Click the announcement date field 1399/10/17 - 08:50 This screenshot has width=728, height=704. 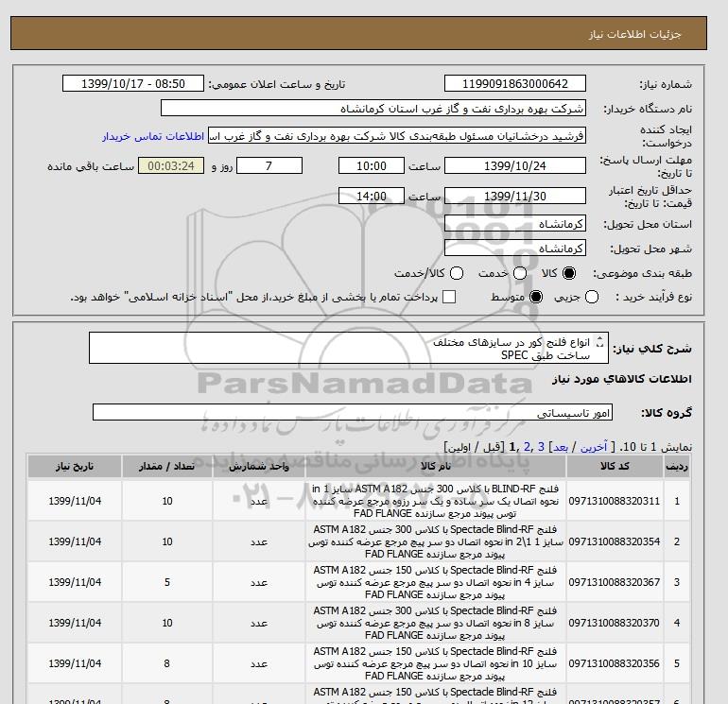133,83
